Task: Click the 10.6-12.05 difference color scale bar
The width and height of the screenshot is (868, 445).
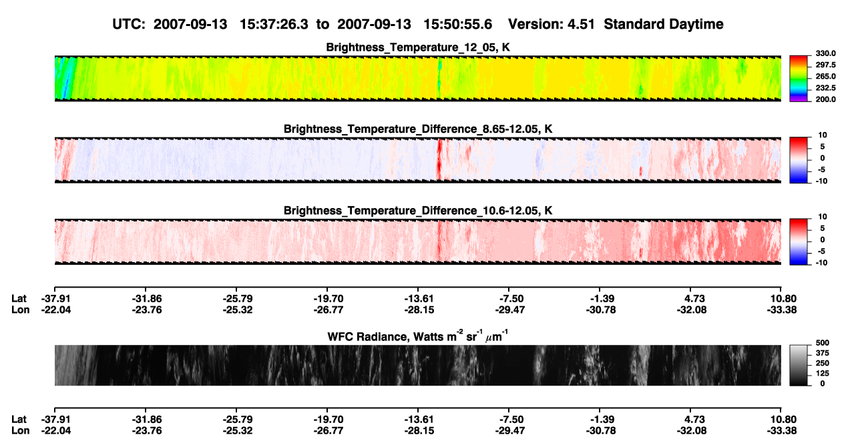Action: tap(799, 241)
